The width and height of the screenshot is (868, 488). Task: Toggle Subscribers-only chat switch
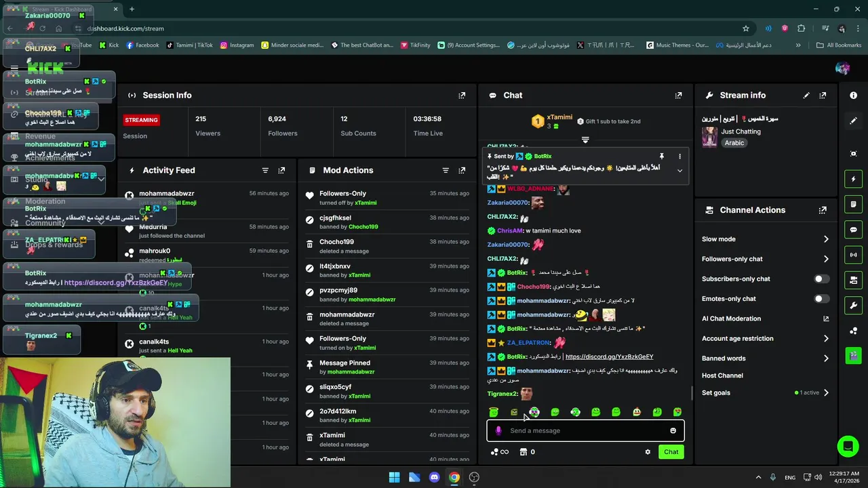coord(821,279)
